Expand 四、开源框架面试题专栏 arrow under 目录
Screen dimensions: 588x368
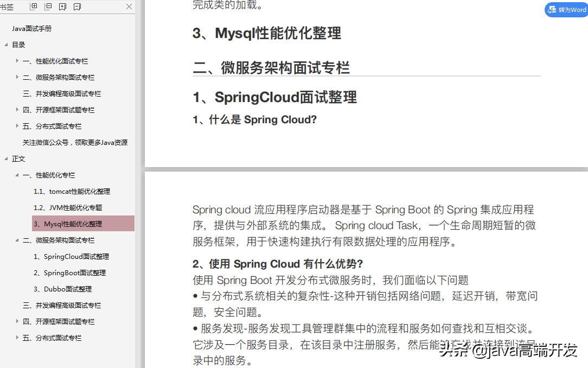(17, 110)
